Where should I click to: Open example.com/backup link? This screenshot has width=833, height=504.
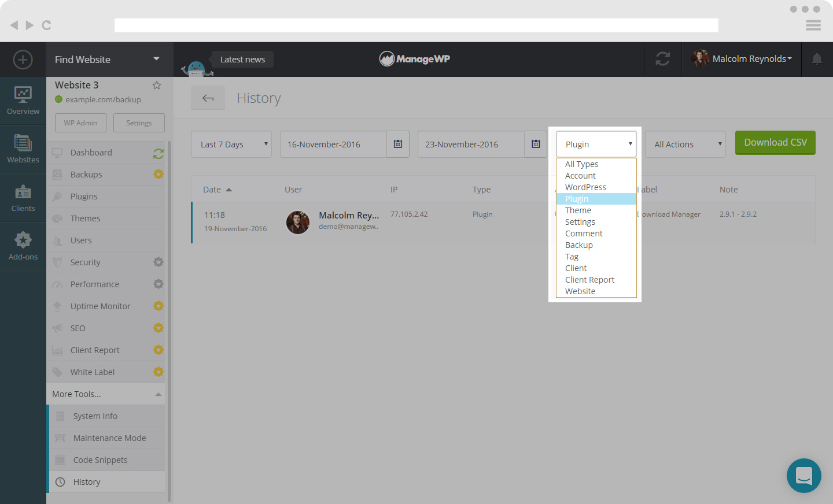[x=103, y=99]
